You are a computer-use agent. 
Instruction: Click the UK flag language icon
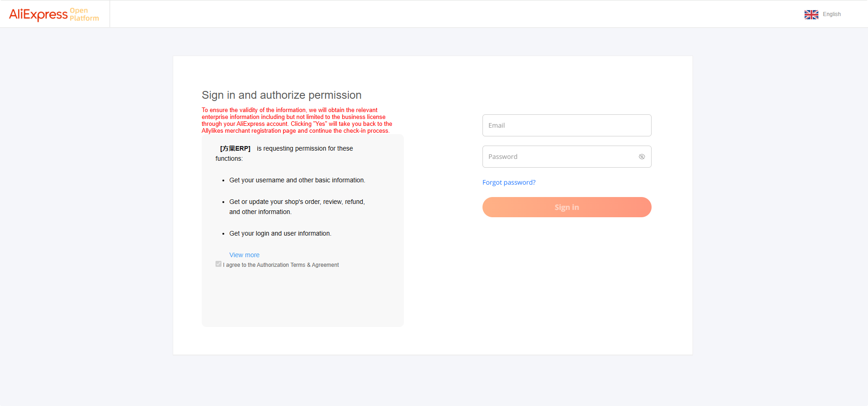coord(811,14)
